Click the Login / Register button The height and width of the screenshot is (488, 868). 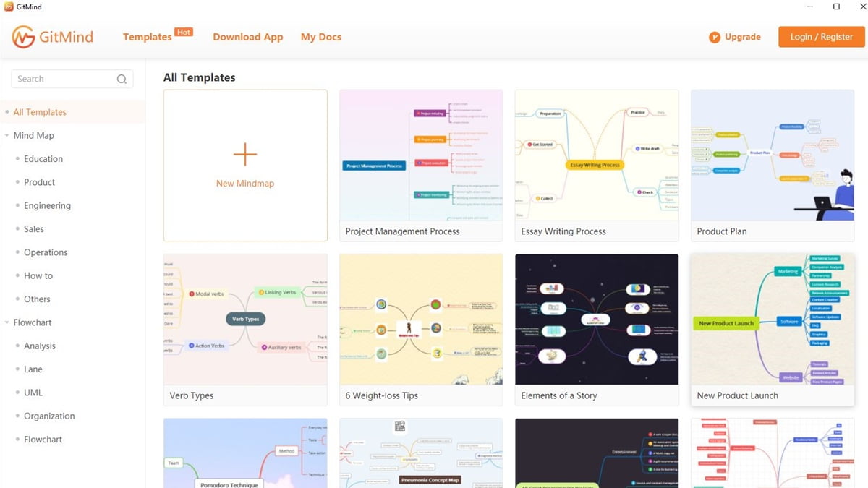pos(821,36)
